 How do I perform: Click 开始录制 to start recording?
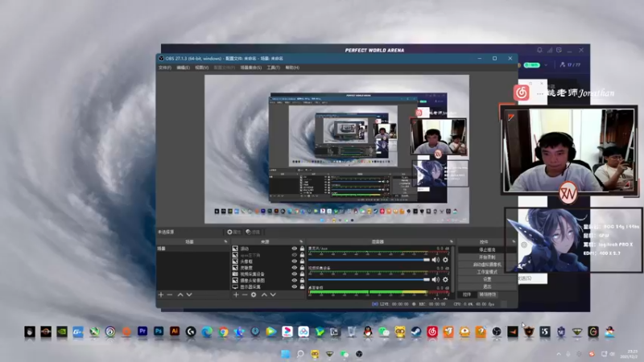(487, 257)
